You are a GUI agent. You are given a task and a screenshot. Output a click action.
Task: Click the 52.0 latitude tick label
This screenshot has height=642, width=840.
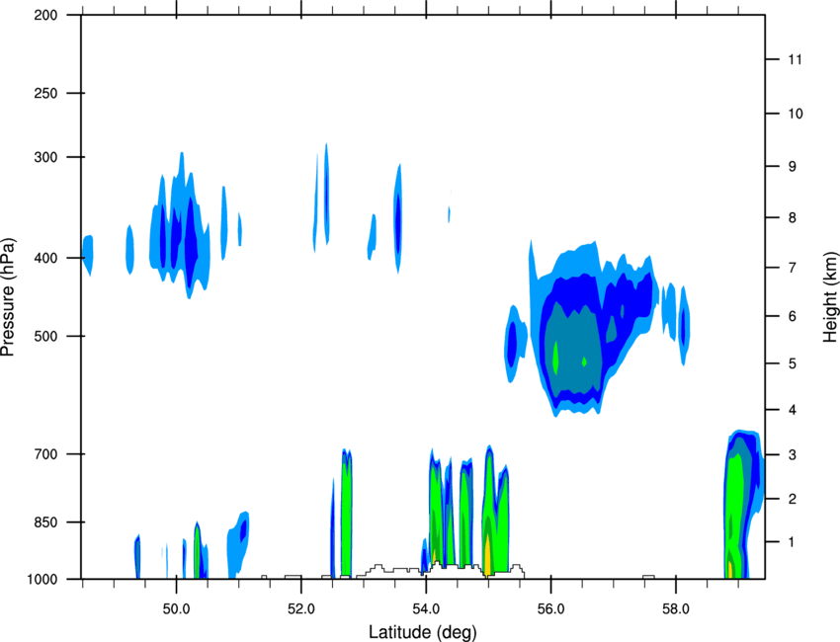tap(301, 609)
